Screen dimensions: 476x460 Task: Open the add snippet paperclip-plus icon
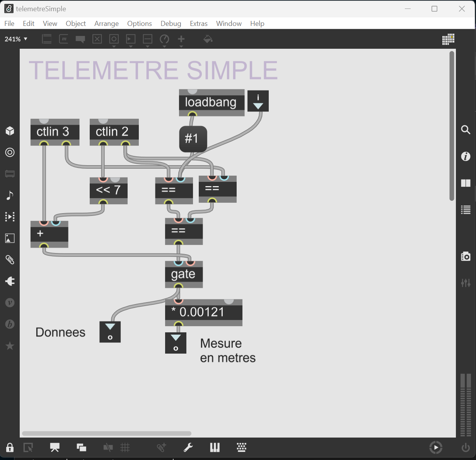[162, 448]
